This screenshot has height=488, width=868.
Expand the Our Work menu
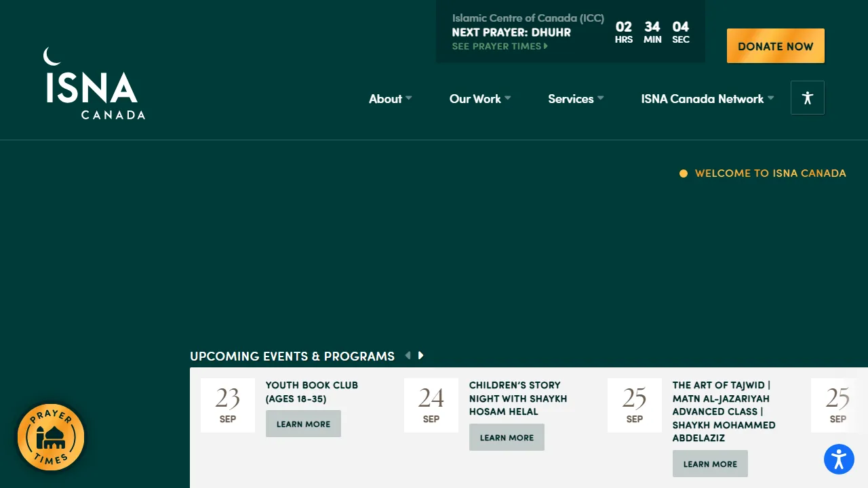[480, 99]
